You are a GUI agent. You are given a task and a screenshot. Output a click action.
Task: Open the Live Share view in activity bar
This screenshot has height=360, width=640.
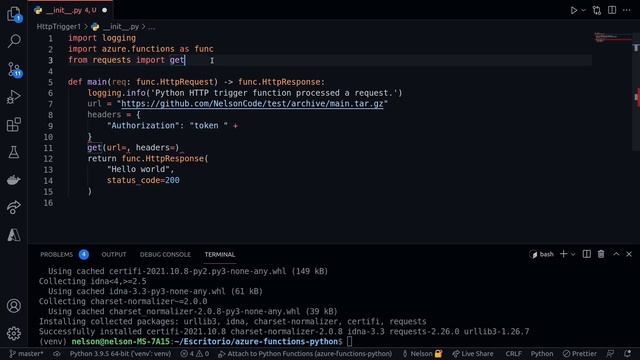14,207
